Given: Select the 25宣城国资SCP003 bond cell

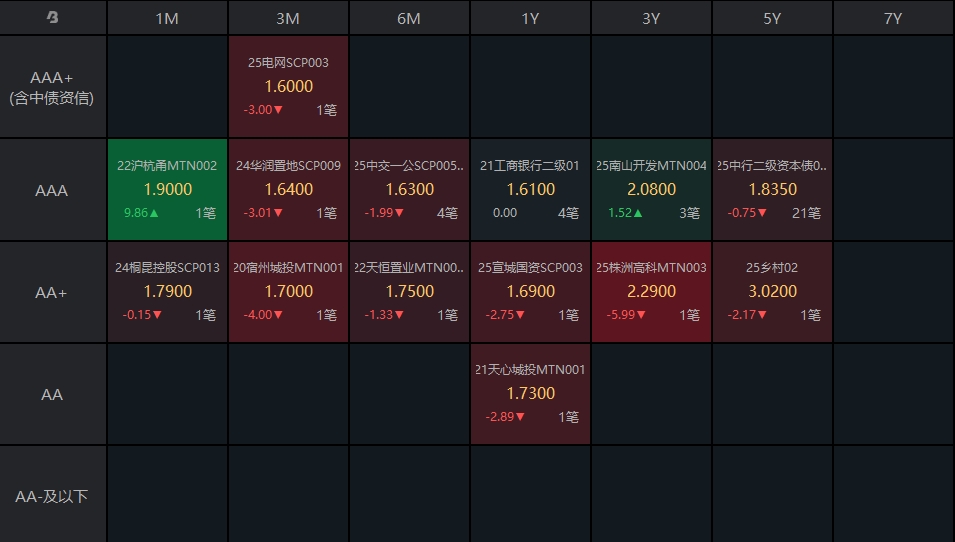Looking at the screenshot, I should 530,292.
